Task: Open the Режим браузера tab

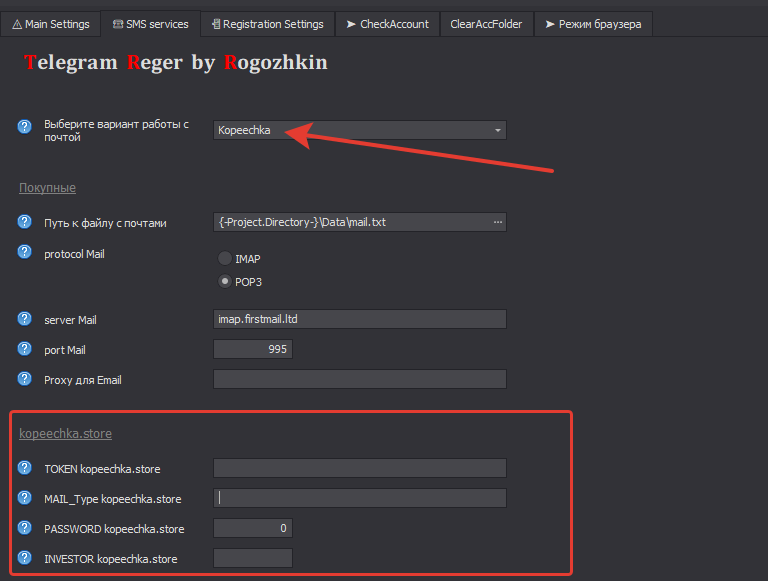Action: pyautogui.click(x=593, y=24)
